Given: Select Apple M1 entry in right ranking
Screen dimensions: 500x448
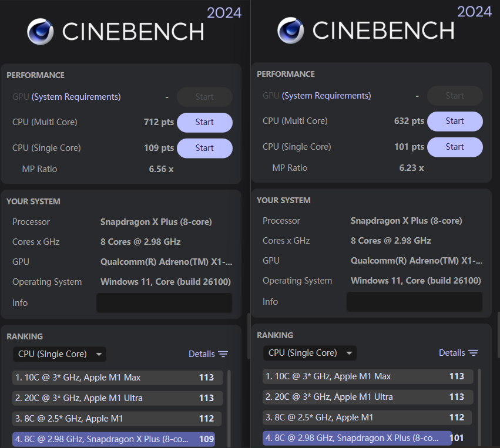Looking at the screenshot, I should (367, 417).
